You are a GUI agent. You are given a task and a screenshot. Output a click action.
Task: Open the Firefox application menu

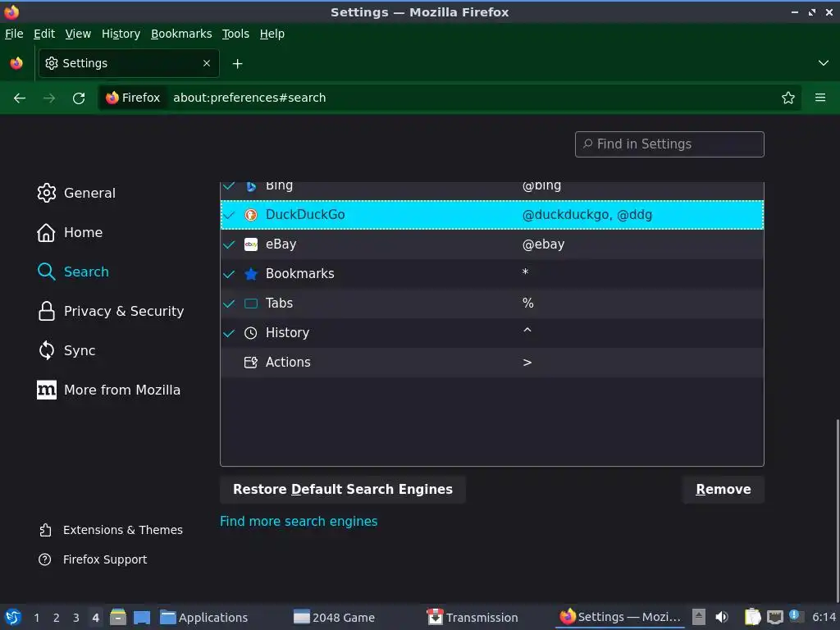coord(820,98)
